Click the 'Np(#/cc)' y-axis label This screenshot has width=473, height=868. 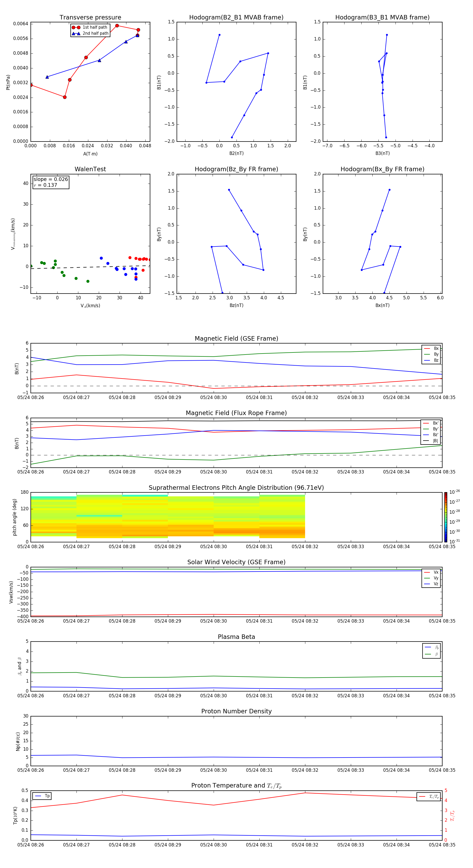(x=18, y=741)
